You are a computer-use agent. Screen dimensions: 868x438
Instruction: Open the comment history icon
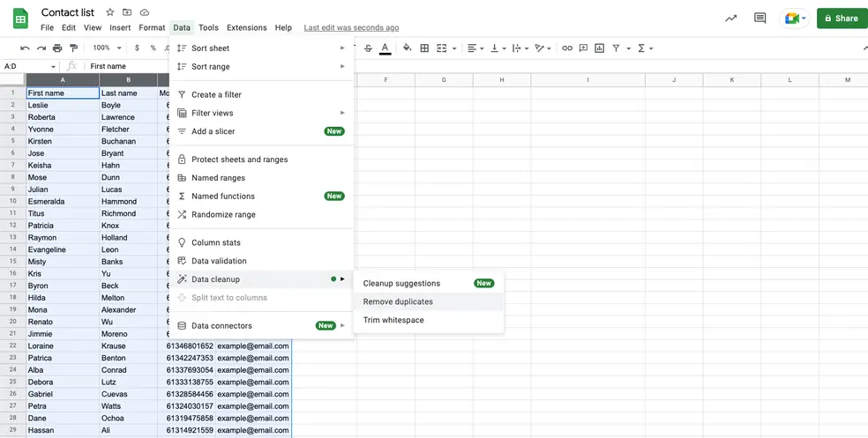pos(760,19)
